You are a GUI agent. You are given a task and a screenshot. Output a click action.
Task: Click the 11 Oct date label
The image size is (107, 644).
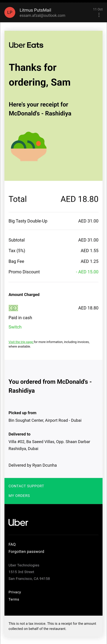pos(98,9)
